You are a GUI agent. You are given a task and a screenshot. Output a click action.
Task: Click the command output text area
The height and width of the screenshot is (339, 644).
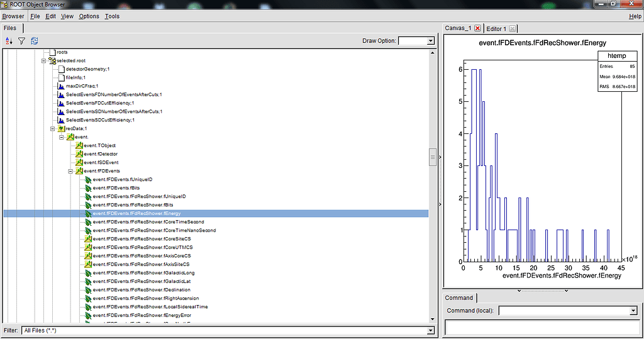[542, 328]
